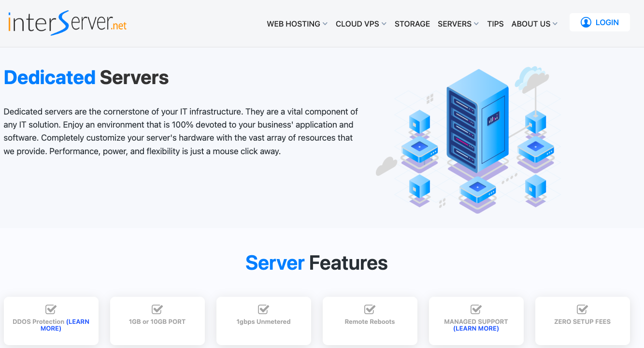This screenshot has width=644, height=348.
Task: Open the Managed Support Learn More link
Action: pyautogui.click(x=476, y=329)
